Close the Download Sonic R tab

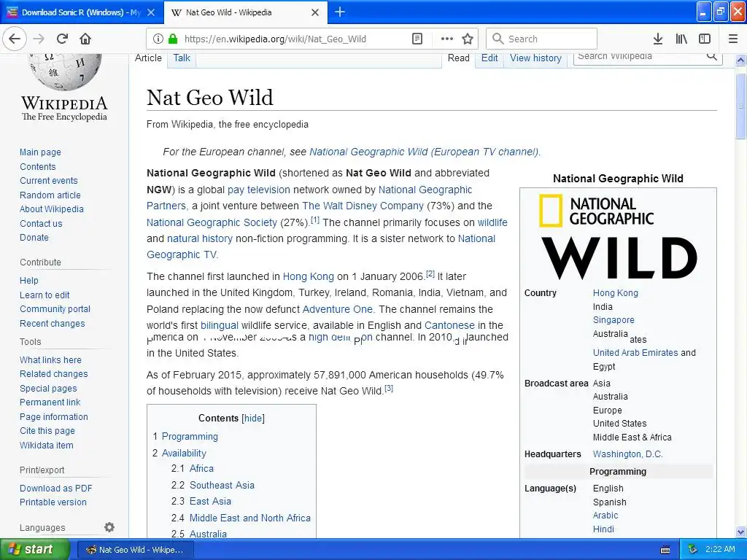pyautogui.click(x=151, y=12)
